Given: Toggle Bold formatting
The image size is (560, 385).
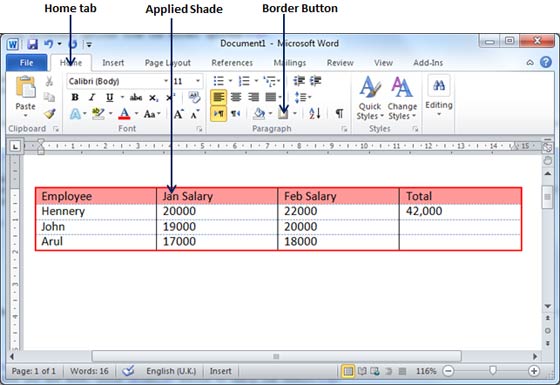Looking at the screenshot, I should pyautogui.click(x=75, y=97).
